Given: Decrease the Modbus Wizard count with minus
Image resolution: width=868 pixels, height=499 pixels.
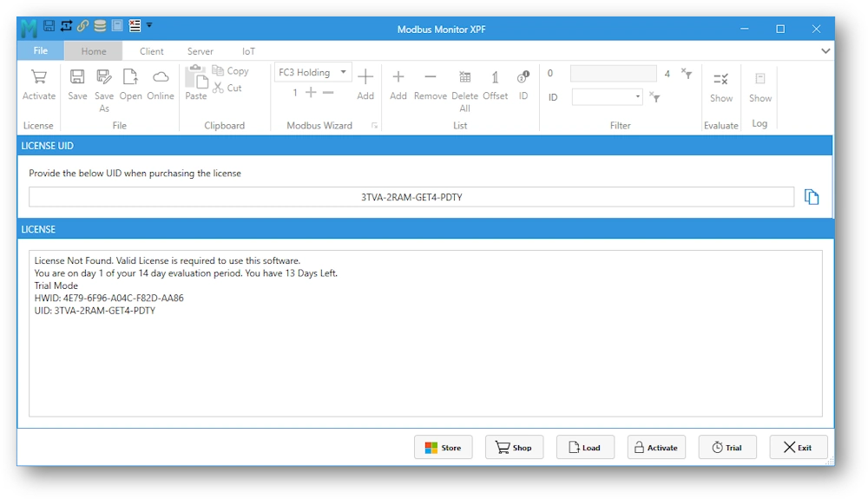Looking at the screenshot, I should click(x=328, y=92).
